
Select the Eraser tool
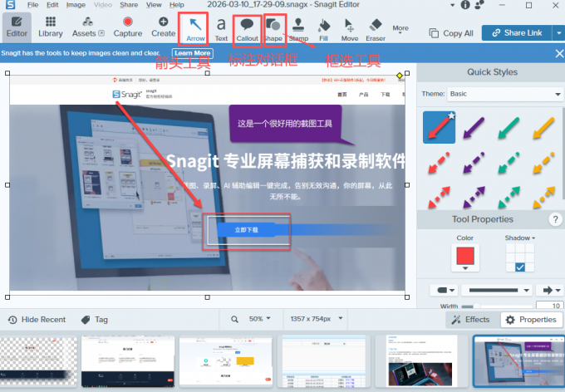point(376,29)
